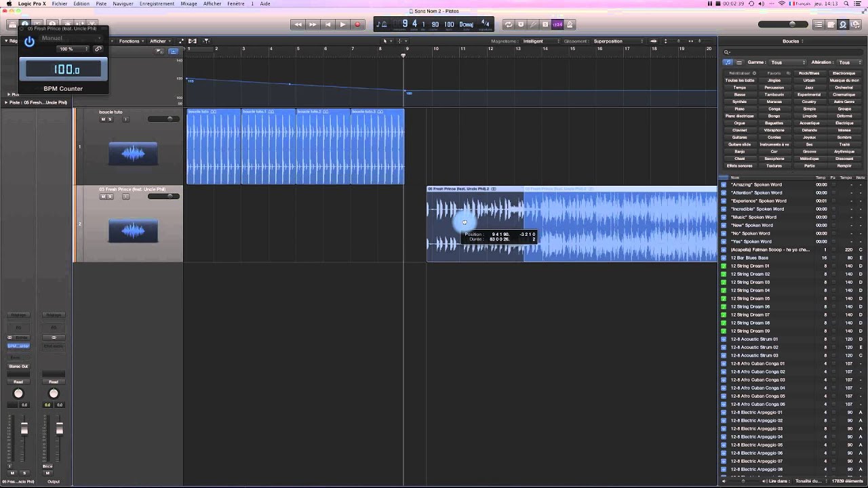Open the Fichier menu
868x488 pixels.
60,3
